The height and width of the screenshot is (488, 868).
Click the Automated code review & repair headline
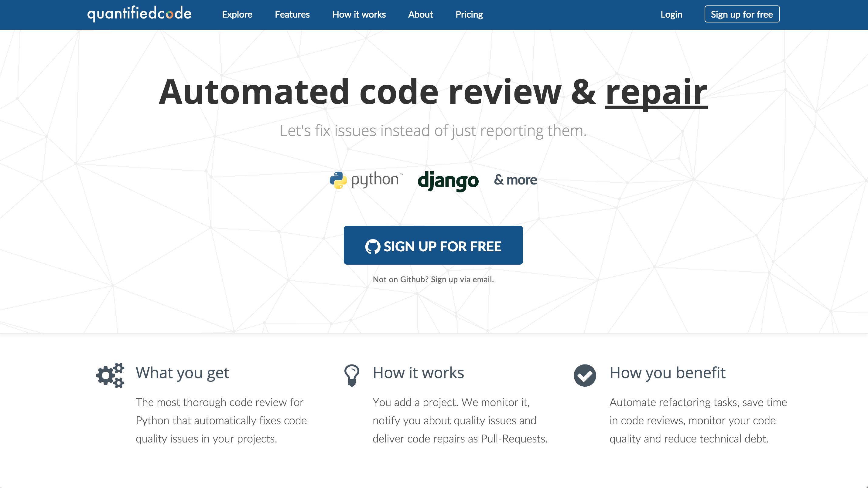coord(434,92)
